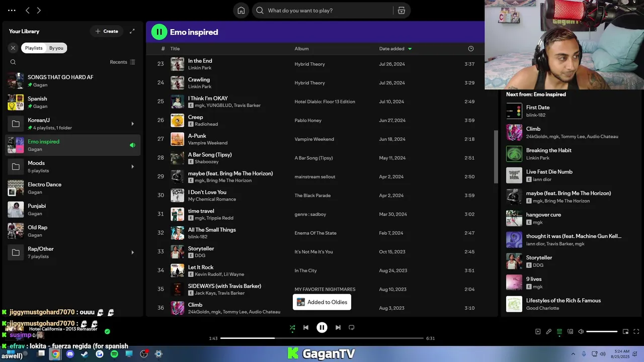This screenshot has height=362, width=644.
Task: Select All The Small Things track row
Action: click(x=320, y=233)
